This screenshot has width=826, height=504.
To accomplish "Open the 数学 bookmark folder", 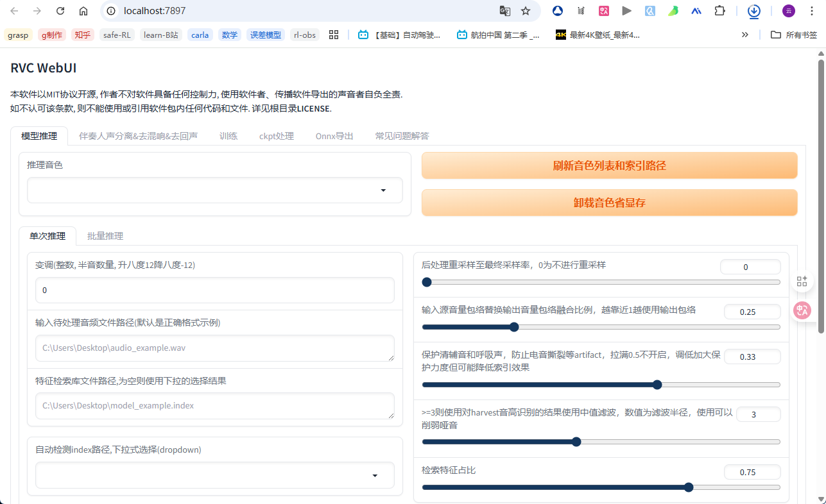I will tap(230, 35).
